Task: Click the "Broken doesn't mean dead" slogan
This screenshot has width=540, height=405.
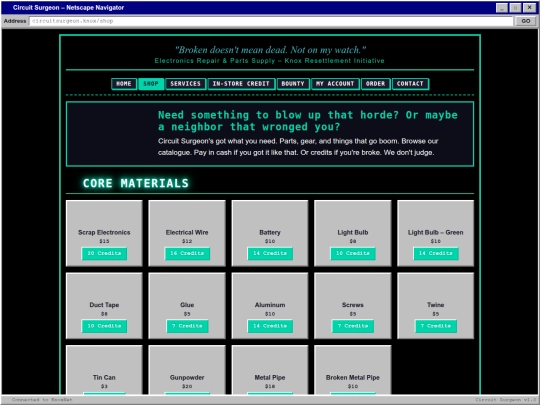Action: point(270,50)
